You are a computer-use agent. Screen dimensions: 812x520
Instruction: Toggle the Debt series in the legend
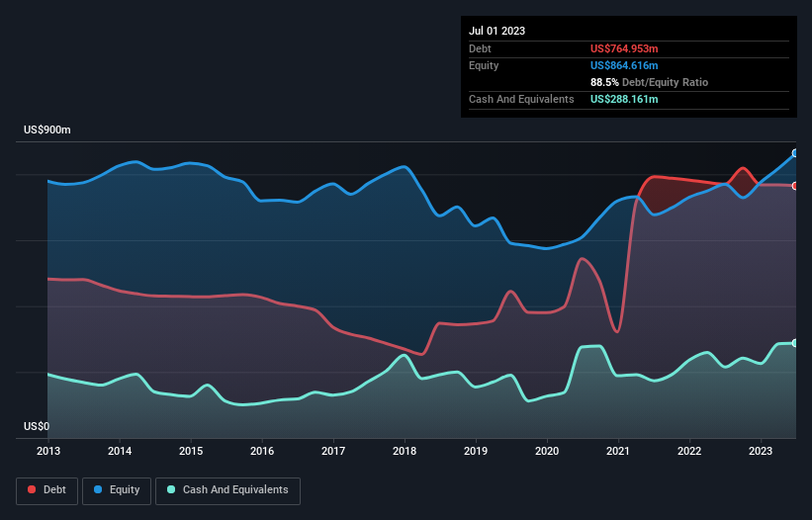[x=45, y=490]
